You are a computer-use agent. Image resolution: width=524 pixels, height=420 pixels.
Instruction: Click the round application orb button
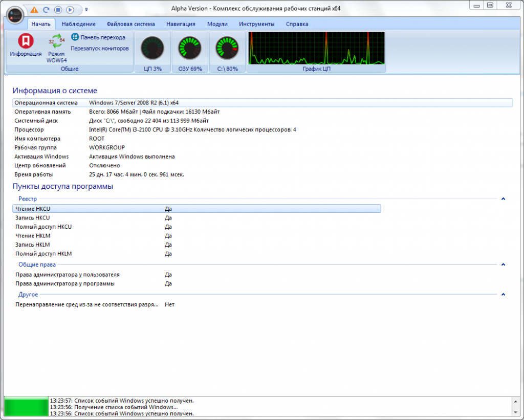(15, 13)
